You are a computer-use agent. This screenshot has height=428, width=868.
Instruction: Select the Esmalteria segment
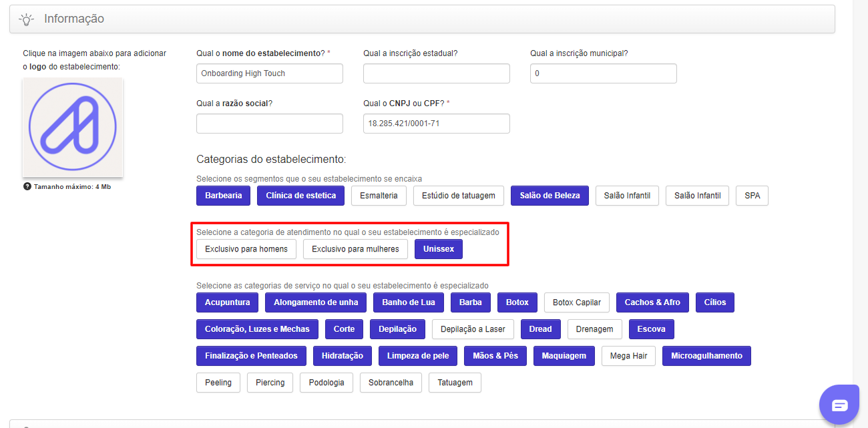[x=379, y=196]
